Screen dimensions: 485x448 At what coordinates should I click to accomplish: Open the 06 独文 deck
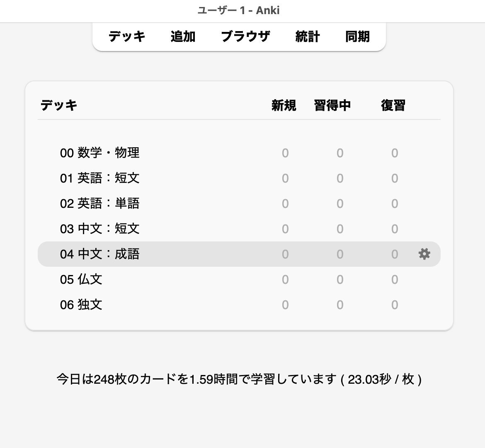[81, 305]
